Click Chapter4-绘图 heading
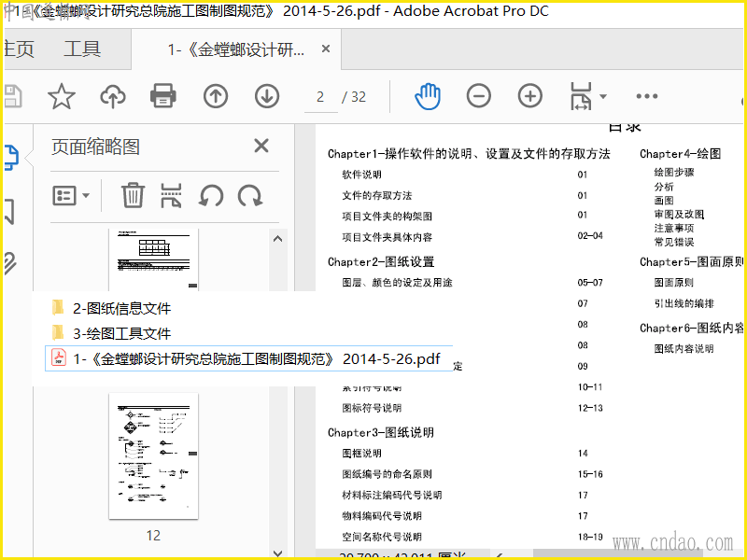The image size is (747, 560). tap(681, 154)
